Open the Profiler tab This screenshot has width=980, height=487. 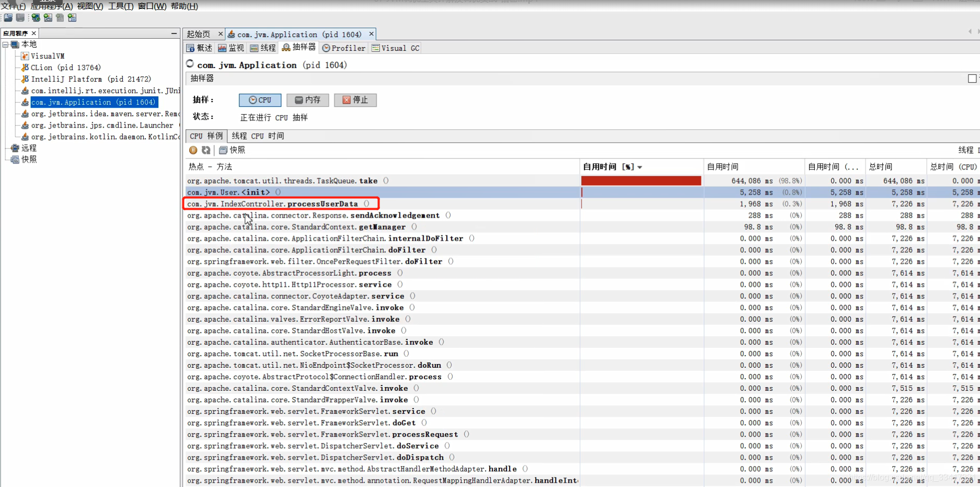click(344, 48)
